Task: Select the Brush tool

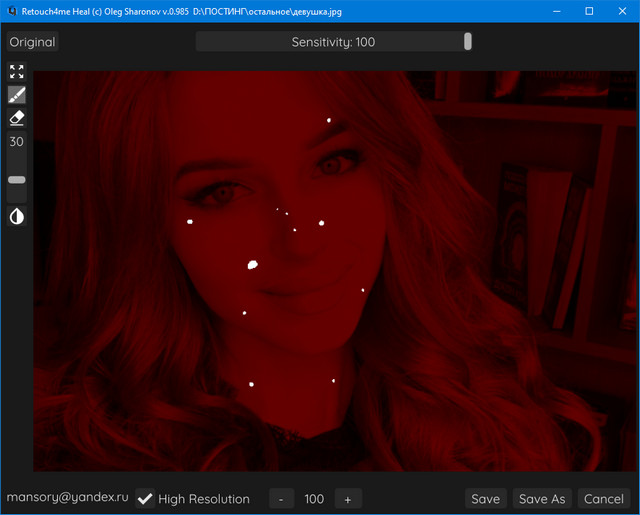Action: click(x=17, y=95)
